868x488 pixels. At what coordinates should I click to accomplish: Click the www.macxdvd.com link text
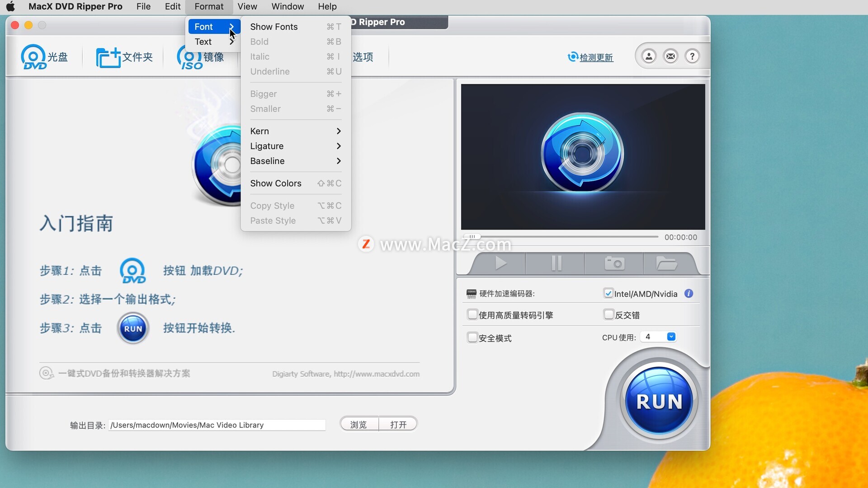pos(376,374)
